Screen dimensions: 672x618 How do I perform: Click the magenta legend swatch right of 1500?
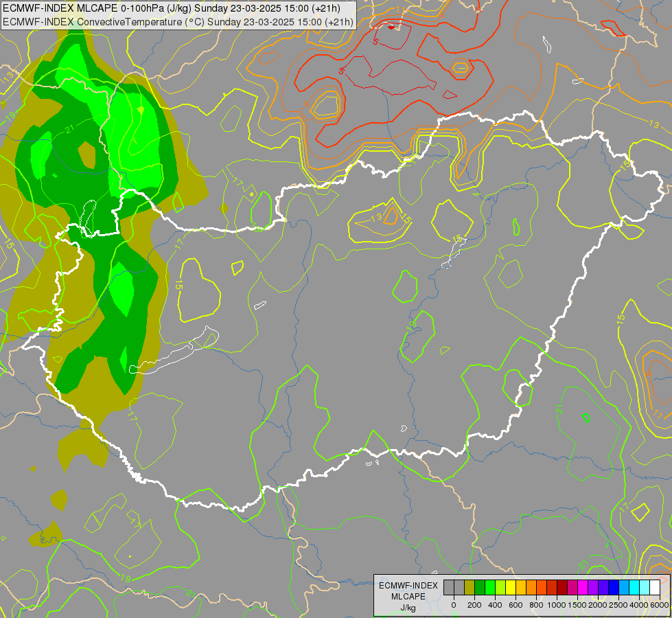583,587
